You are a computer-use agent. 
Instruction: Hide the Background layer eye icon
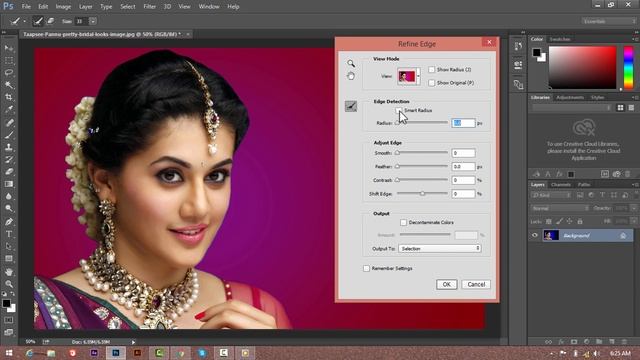(x=535, y=235)
